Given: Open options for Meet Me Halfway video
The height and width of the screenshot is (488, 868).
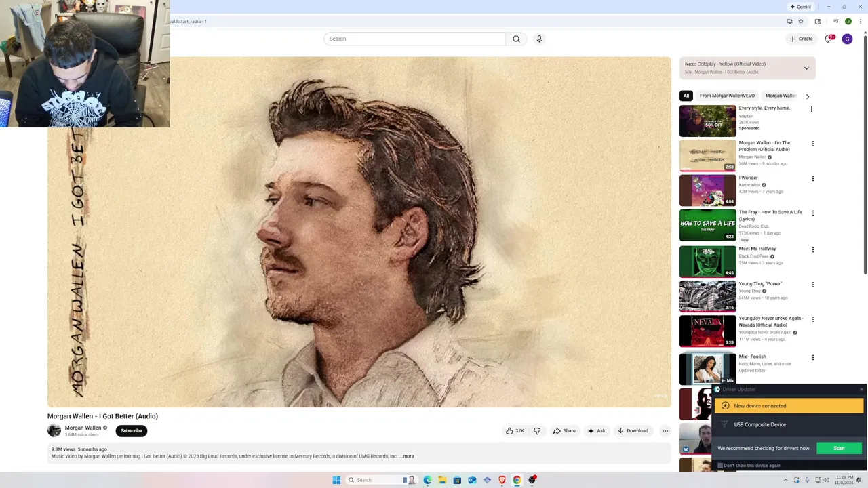Looking at the screenshot, I should pos(812,249).
